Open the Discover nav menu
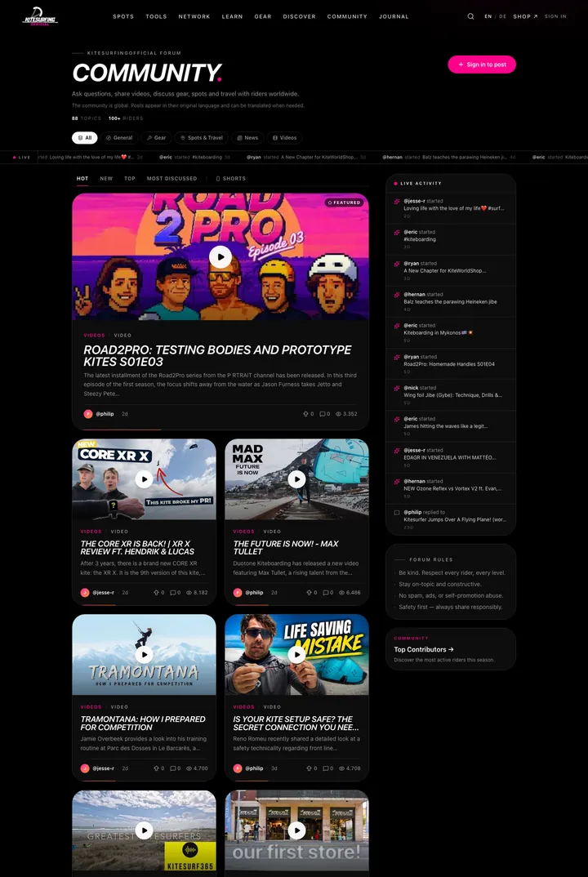The width and height of the screenshot is (588, 877). [x=300, y=17]
